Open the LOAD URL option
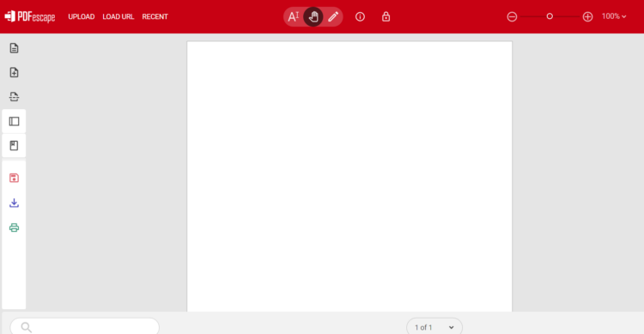This screenshot has height=334, width=644. 118,17
